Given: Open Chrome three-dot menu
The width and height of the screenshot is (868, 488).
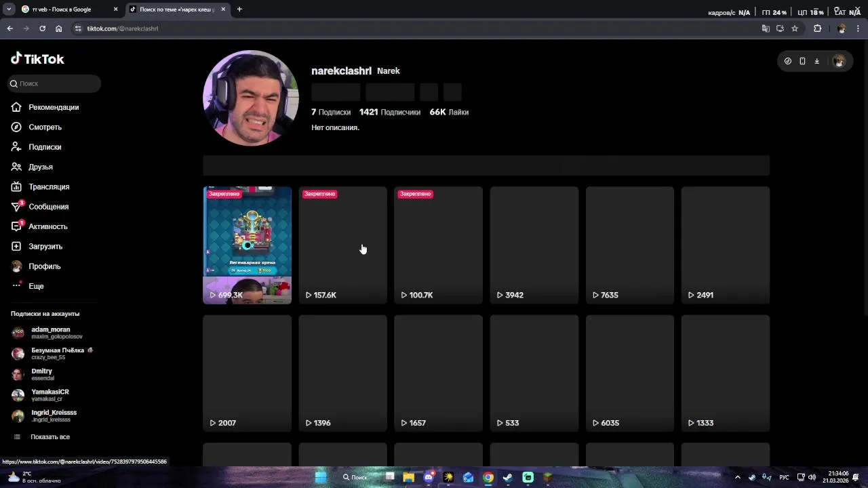Looking at the screenshot, I should tap(859, 28).
